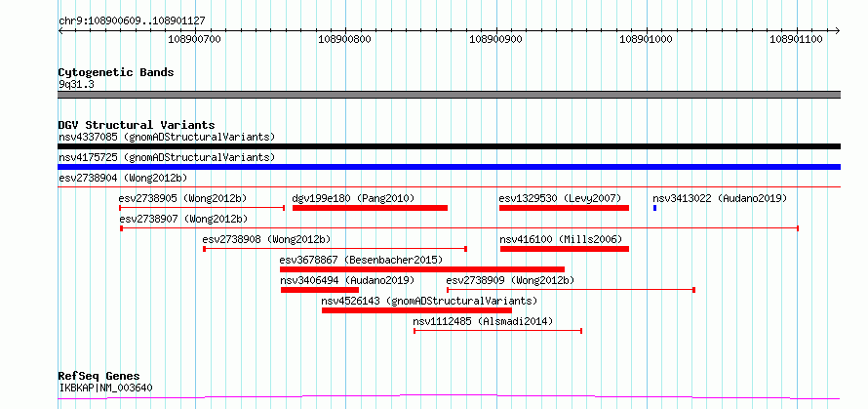Screen dimensions: 868x409
Task: Select the esv2738904 (Wong2012b) label
Action: [123, 178]
